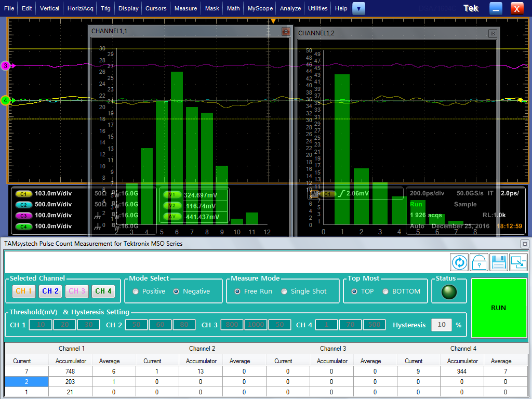Click the green RUN button
Viewport: 532px width, 399px height.
(x=499, y=308)
